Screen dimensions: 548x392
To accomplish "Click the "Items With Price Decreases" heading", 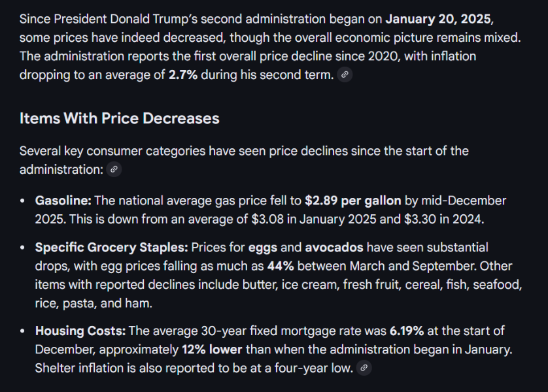I will tap(119, 118).
